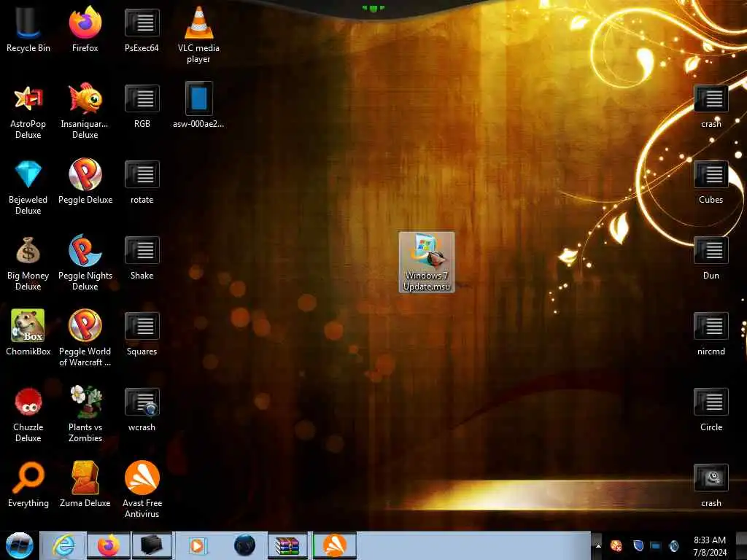
Task: Select the Shake desktop file
Action: (142, 257)
